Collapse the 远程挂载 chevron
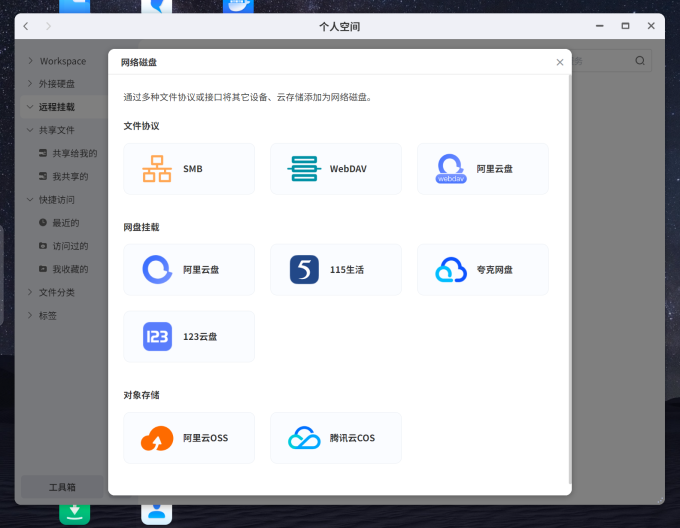Viewport: 680px width, 528px height. tap(30, 107)
